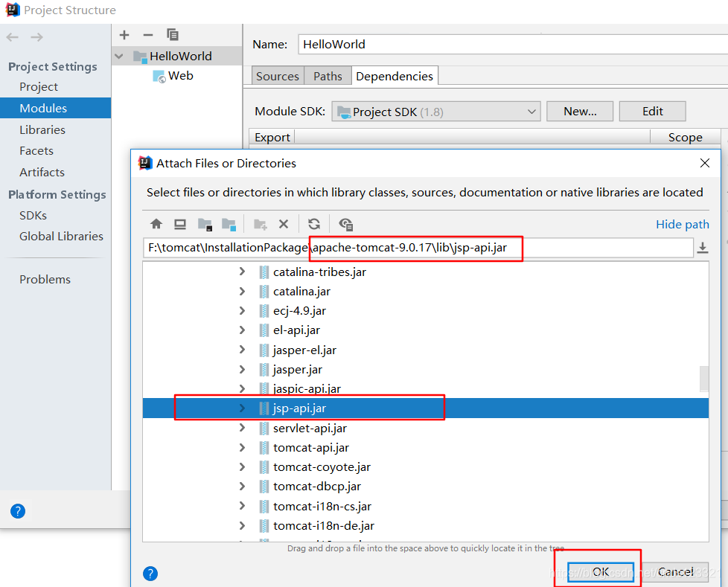Click the OK button
728x587 pixels.
(x=600, y=571)
